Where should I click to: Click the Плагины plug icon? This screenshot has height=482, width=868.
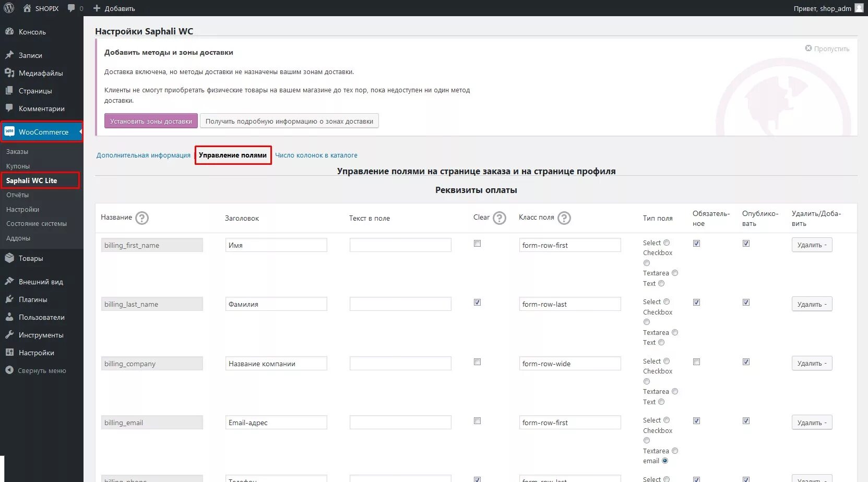9,299
